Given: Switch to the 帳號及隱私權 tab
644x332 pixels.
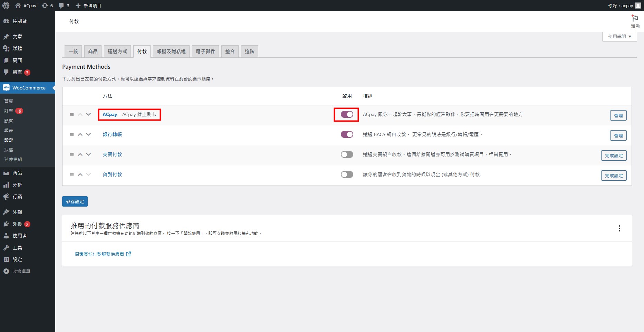Looking at the screenshot, I should [x=171, y=51].
